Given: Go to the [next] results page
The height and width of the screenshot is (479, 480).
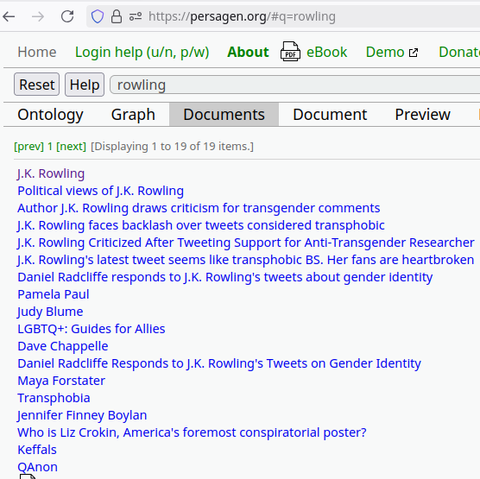Looking at the screenshot, I should pyautogui.click(x=71, y=146).
